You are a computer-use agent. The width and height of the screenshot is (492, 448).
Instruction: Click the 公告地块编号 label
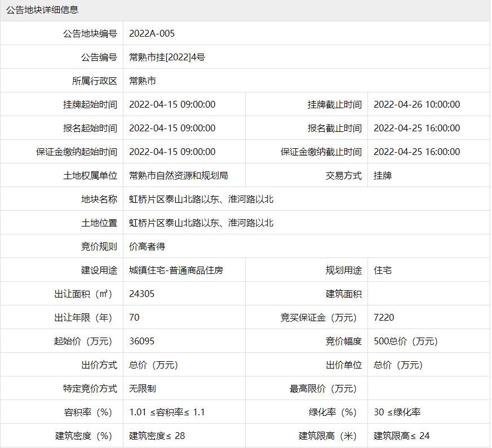pos(90,34)
